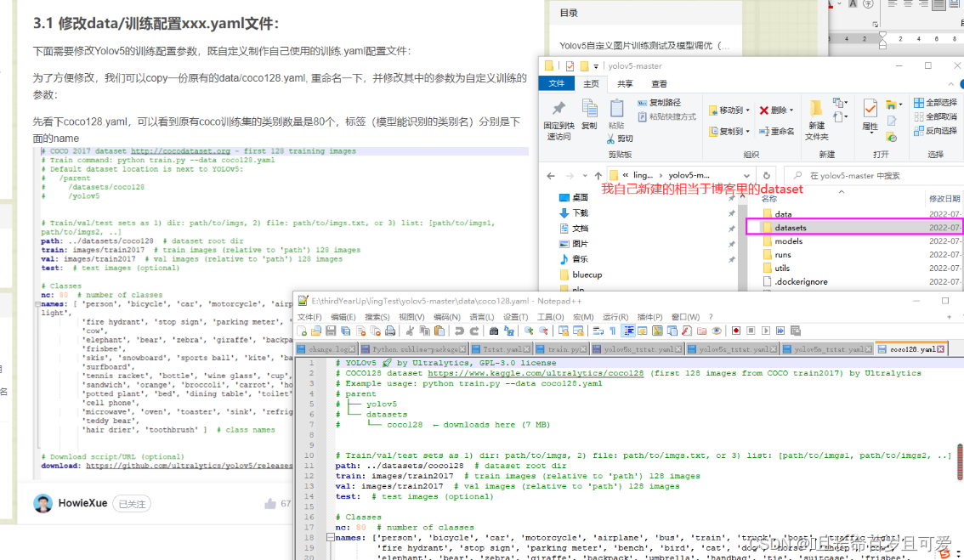Collapse the Explorer ribbon with the chevron

(x=951, y=84)
